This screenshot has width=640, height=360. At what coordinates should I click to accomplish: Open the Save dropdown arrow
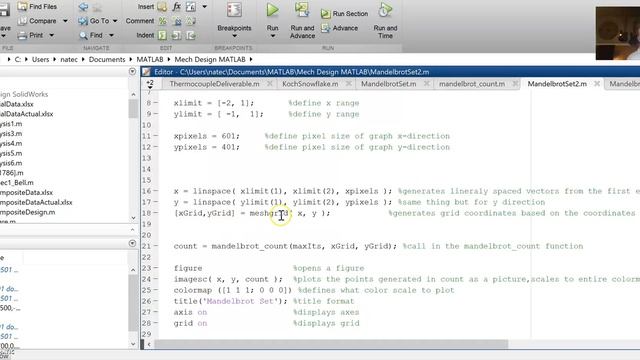[3, 36]
